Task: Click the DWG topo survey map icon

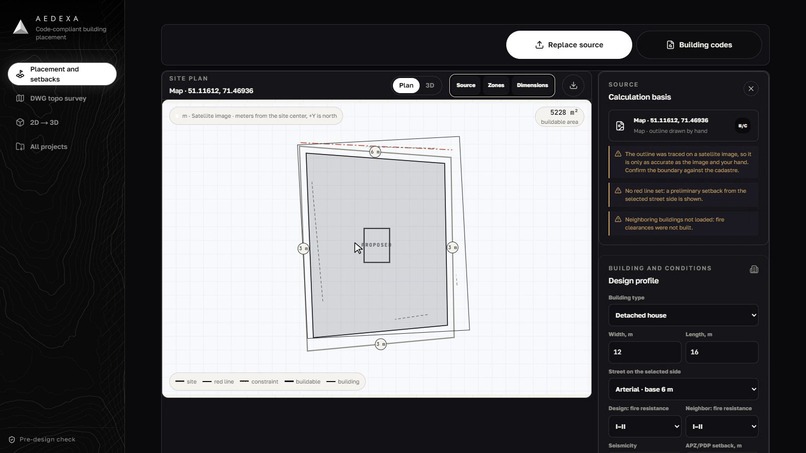Action: pyautogui.click(x=20, y=98)
